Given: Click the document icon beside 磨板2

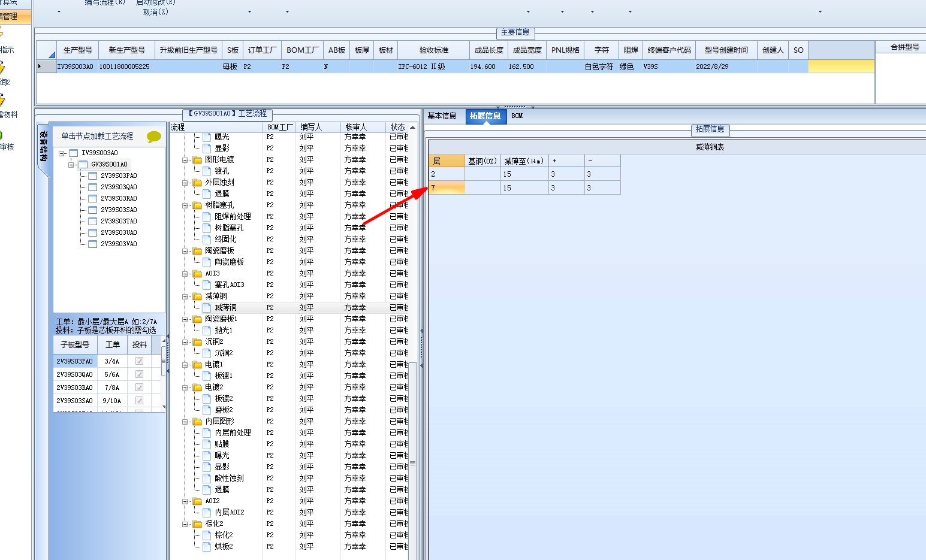Looking at the screenshot, I should coord(207,410).
